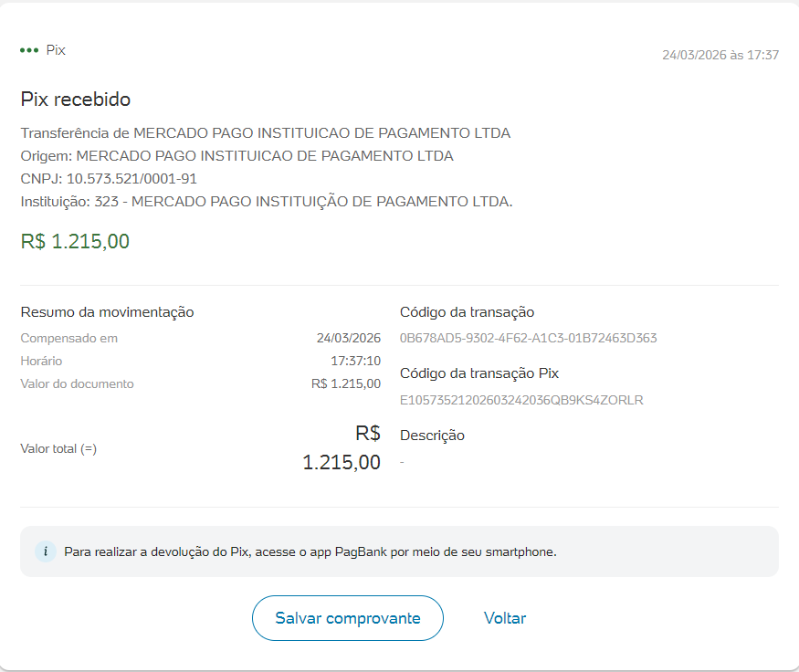Click the green R$ 1.215,00 amount
799x672 pixels.
click(75, 242)
